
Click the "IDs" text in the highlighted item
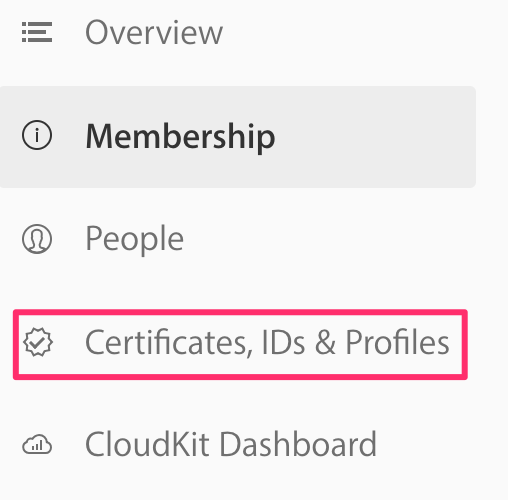click(283, 342)
